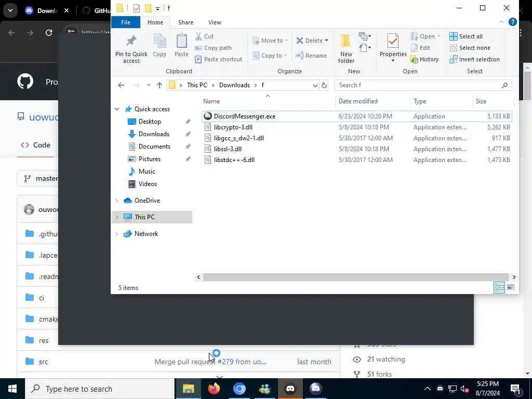The image size is (532, 399).
Task: Click Open in the Open group
Action: pyautogui.click(x=425, y=36)
